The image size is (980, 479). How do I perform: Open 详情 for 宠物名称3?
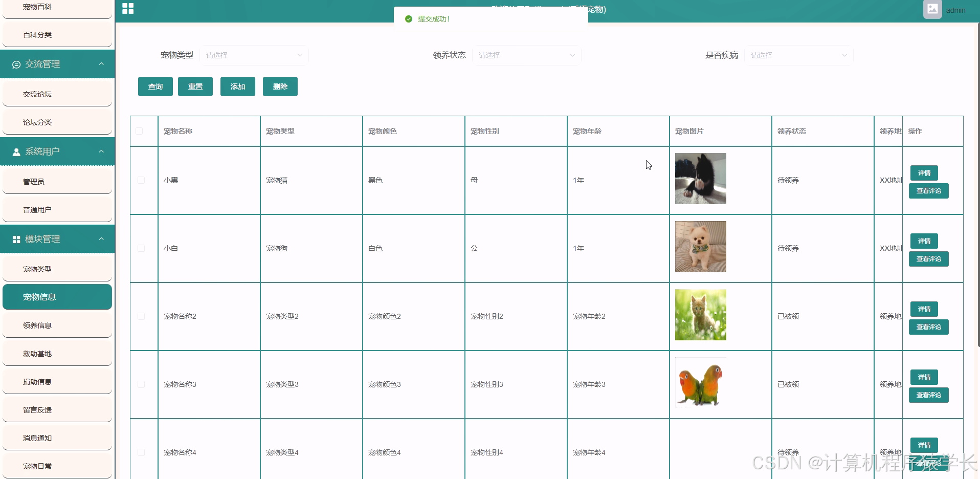[924, 377]
